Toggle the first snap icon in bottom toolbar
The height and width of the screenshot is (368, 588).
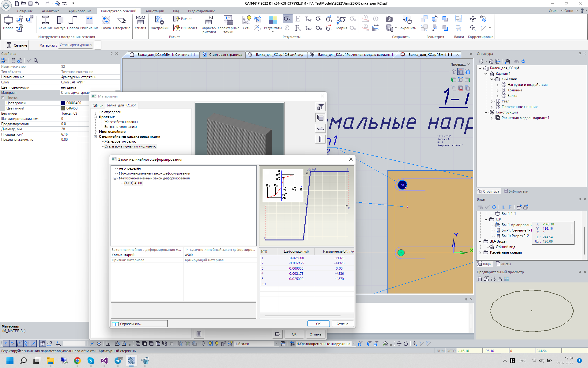pos(6,343)
